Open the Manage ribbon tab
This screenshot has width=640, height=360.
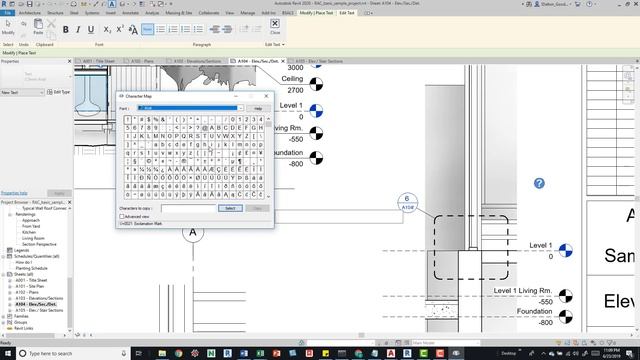[x=247, y=13]
